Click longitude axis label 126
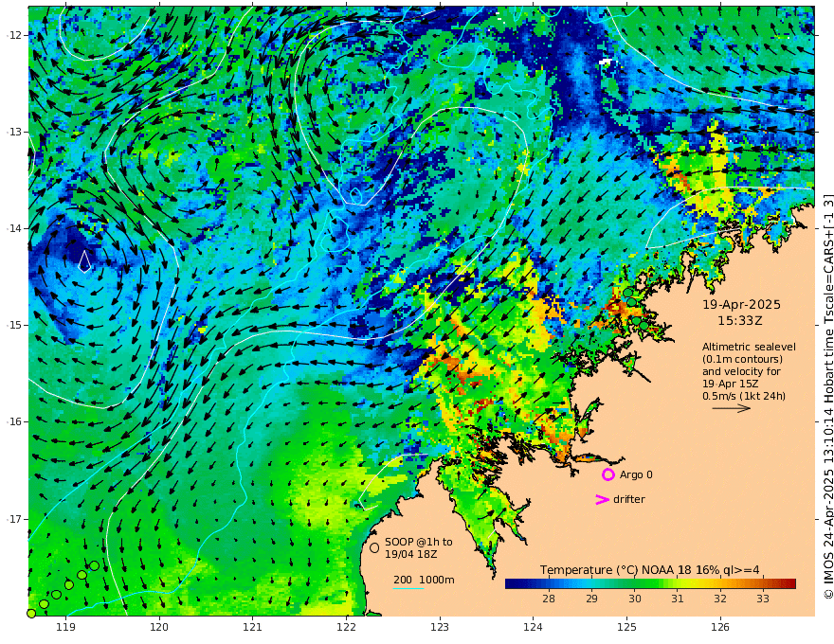Viewport: 834px width, 644px height. [x=720, y=627]
